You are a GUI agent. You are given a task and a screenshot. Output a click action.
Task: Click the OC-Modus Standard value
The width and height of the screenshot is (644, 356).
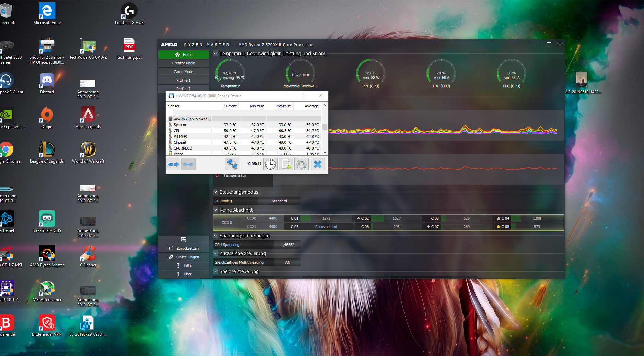(279, 201)
